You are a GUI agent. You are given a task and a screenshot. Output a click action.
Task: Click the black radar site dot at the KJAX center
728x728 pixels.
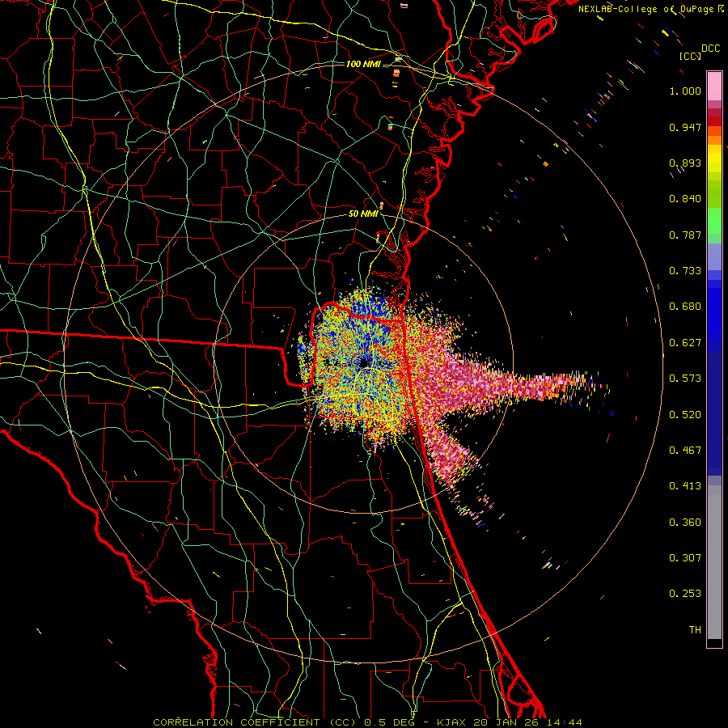point(365,363)
